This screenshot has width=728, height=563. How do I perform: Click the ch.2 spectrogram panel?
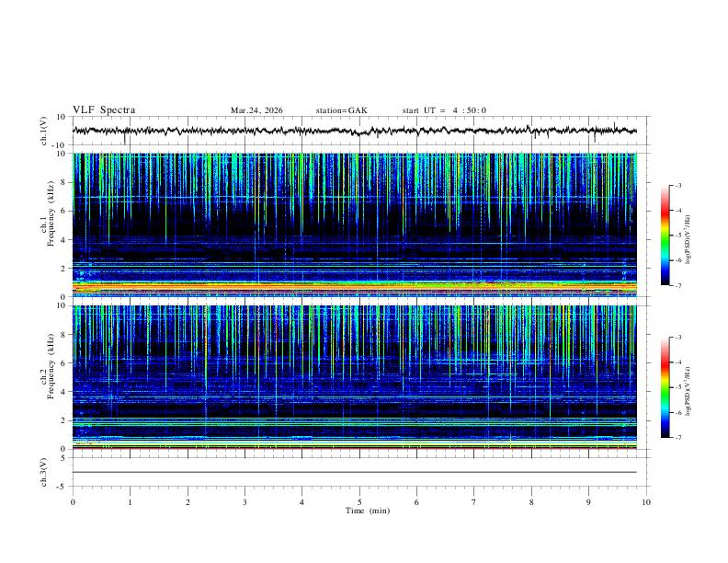[x=355, y=377]
